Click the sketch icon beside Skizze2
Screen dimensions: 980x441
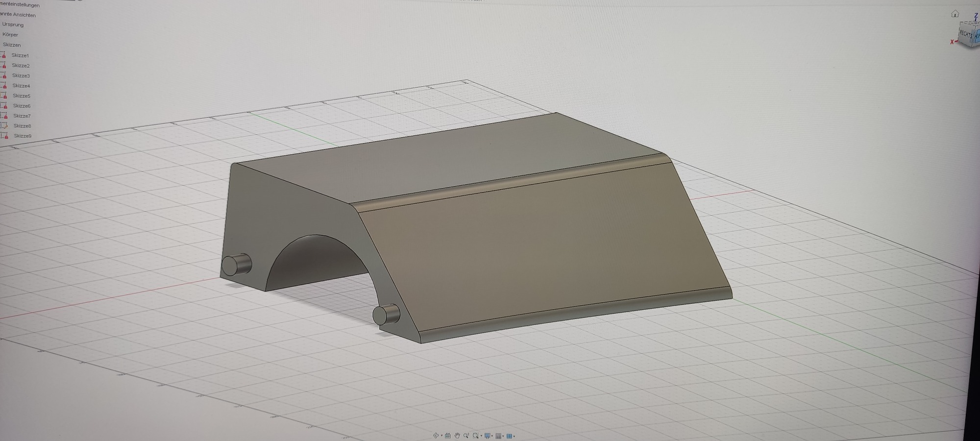3,65
